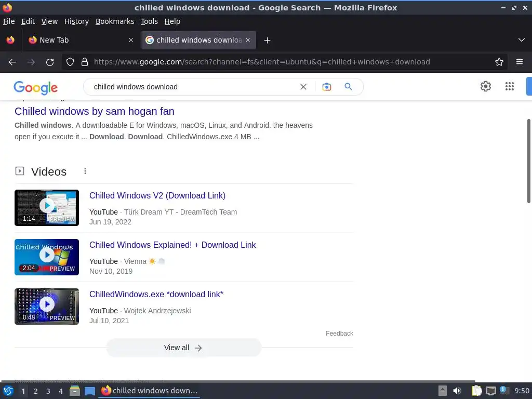Open the taskbar start menu icon
Viewport: 532px width, 399px height.
(x=8, y=391)
